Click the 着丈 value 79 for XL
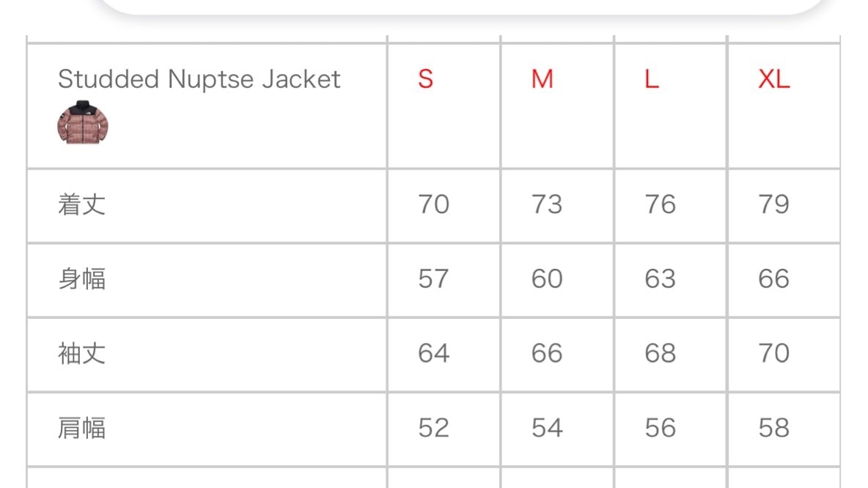 773,204
